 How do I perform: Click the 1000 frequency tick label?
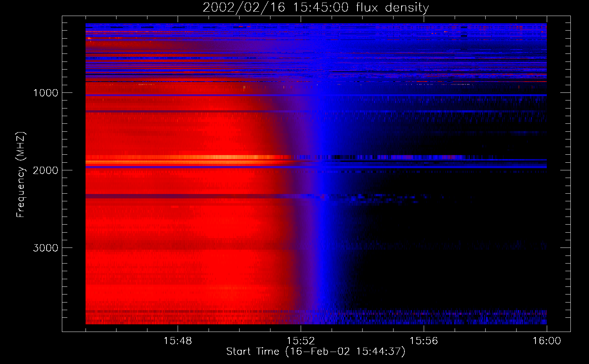pos(46,93)
